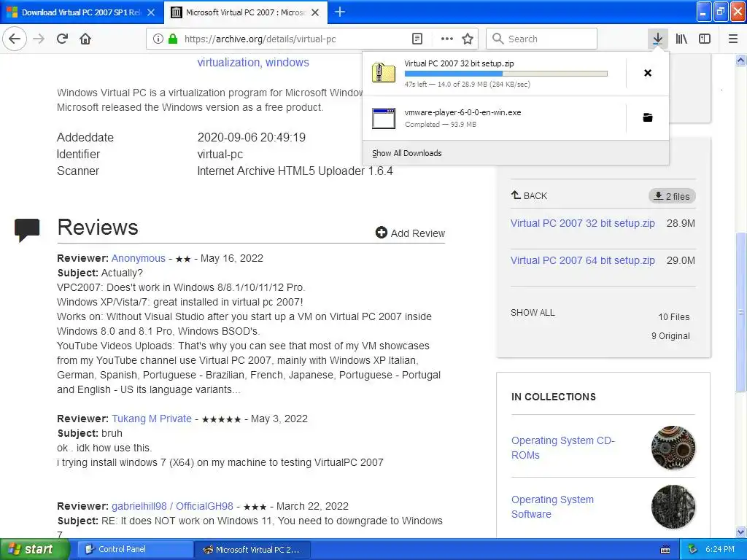The width and height of the screenshot is (747, 560).
Task: Click the Operating System Software thumbnail
Action: click(x=673, y=507)
